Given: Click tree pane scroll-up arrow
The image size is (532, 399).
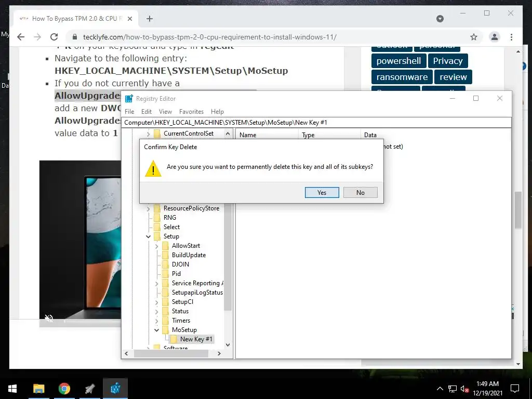Looking at the screenshot, I should [228, 134].
